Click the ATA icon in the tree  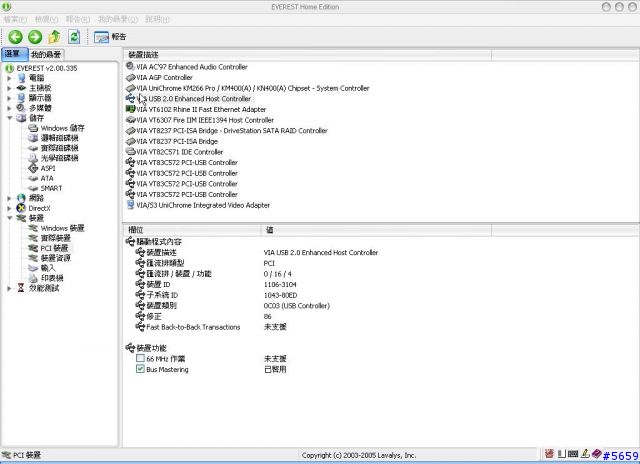pyautogui.click(x=33, y=178)
